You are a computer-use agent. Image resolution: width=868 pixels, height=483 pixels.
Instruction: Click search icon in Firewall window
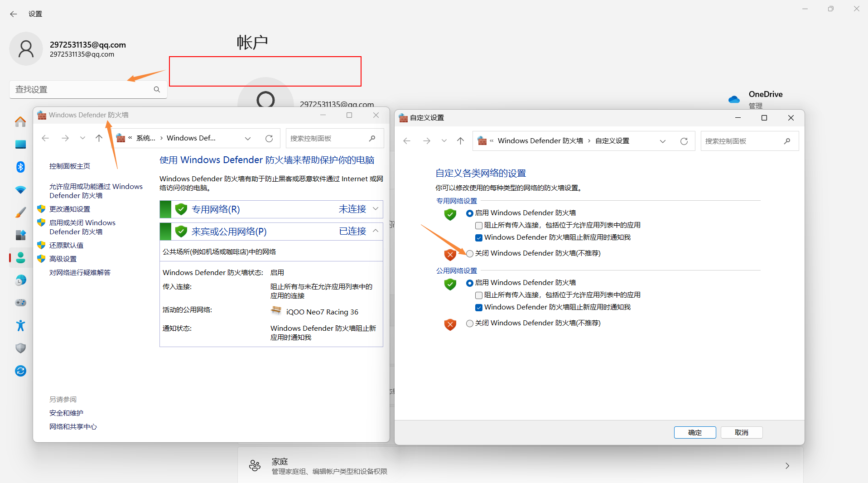372,138
